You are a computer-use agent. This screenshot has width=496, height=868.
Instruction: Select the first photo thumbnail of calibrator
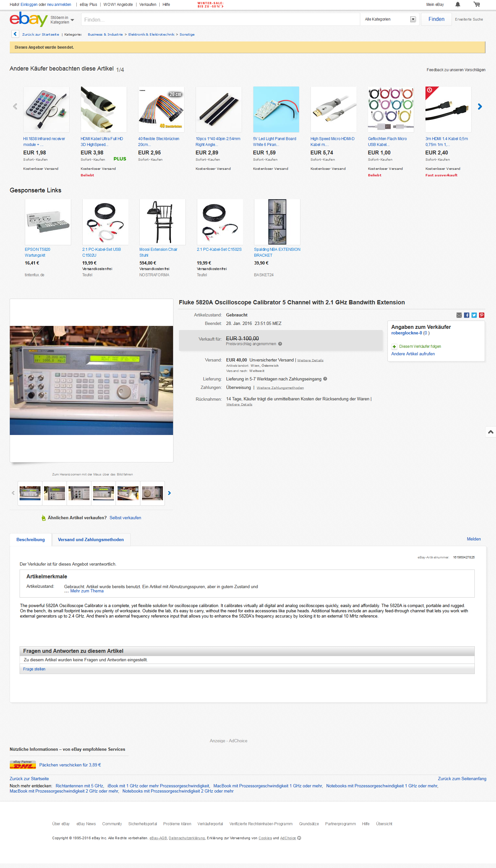[x=30, y=493]
